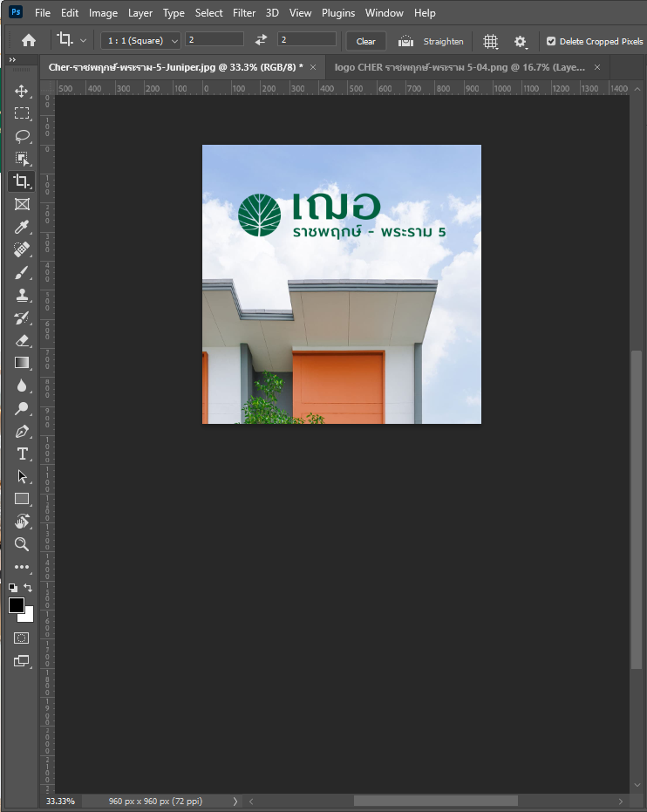Image resolution: width=647 pixels, height=812 pixels.
Task: Select the Rectangle shape tool
Action: 21,499
